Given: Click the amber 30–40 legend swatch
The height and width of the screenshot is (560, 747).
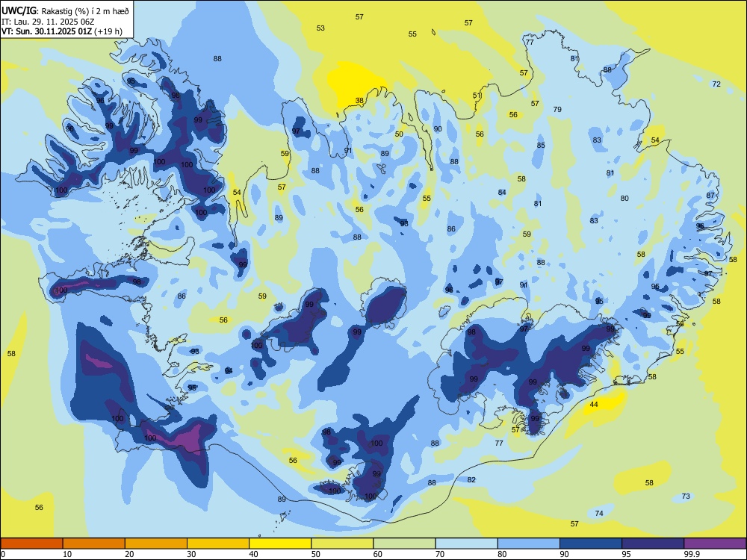Looking at the screenshot, I should point(218,544).
